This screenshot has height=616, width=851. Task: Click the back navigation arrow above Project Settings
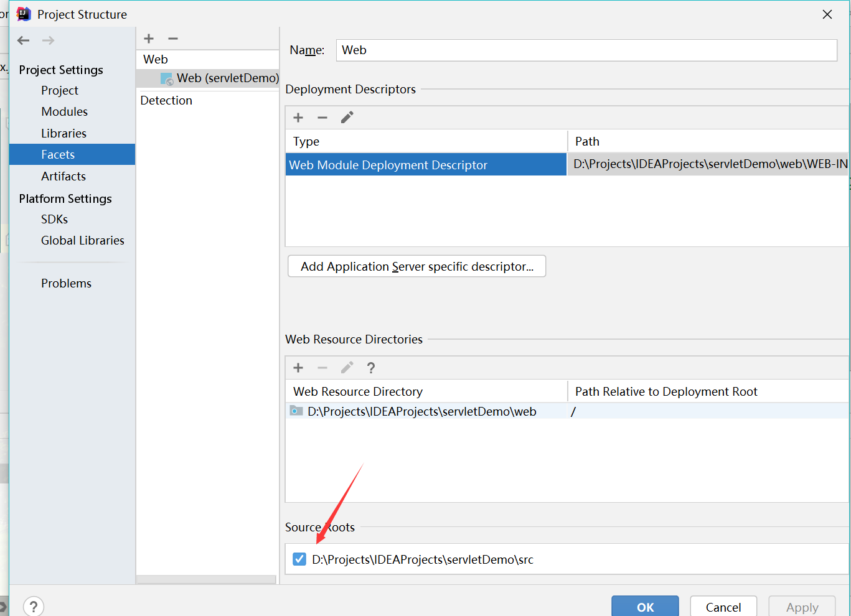point(23,40)
